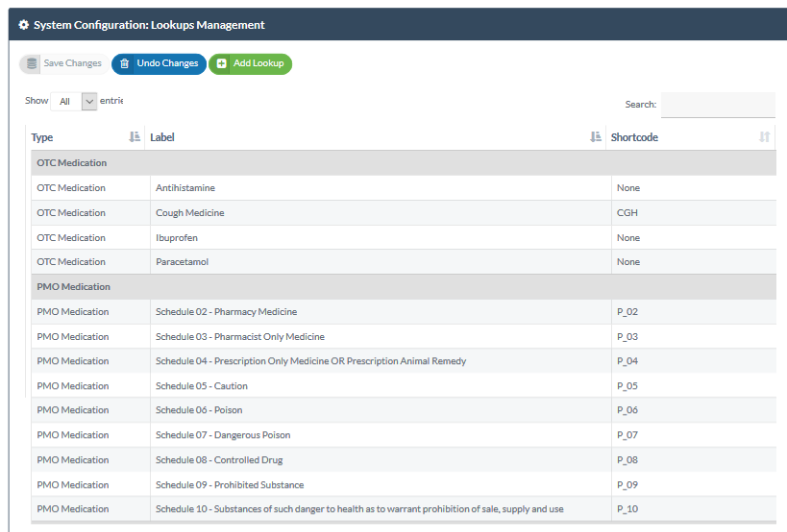Sort by Type column sort icon
Screen dimensions: 787x532
[135, 137]
